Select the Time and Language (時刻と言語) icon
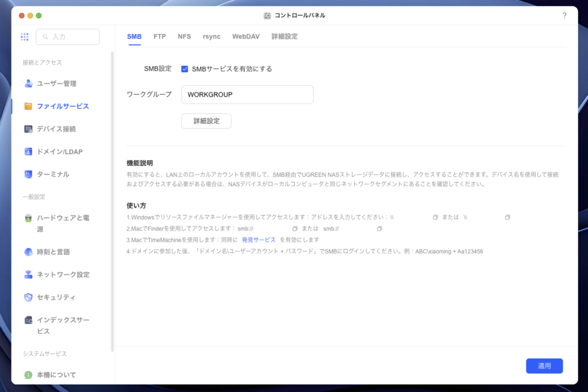 coord(28,252)
